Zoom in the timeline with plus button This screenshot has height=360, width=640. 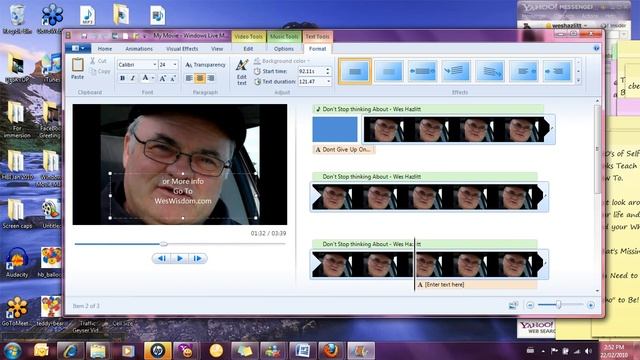click(x=591, y=305)
